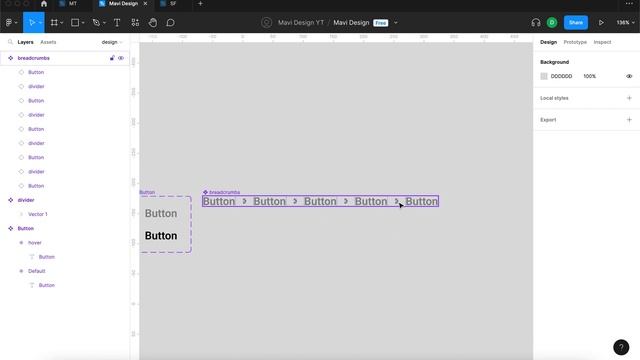
Task: Select the Button text layer under hover
Action: click(x=65, y=257)
